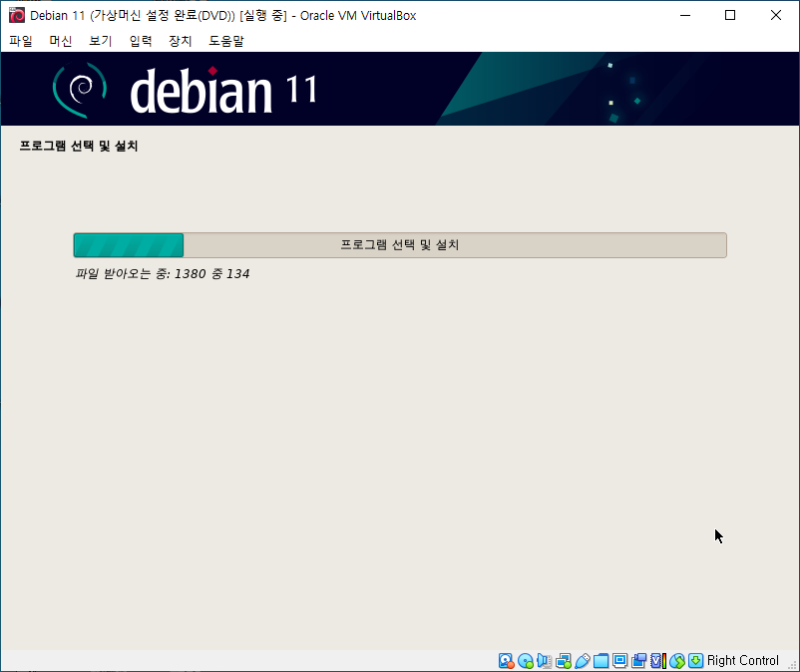Click the network adapters status icon
Screen dimensions: 800x672
564,661
